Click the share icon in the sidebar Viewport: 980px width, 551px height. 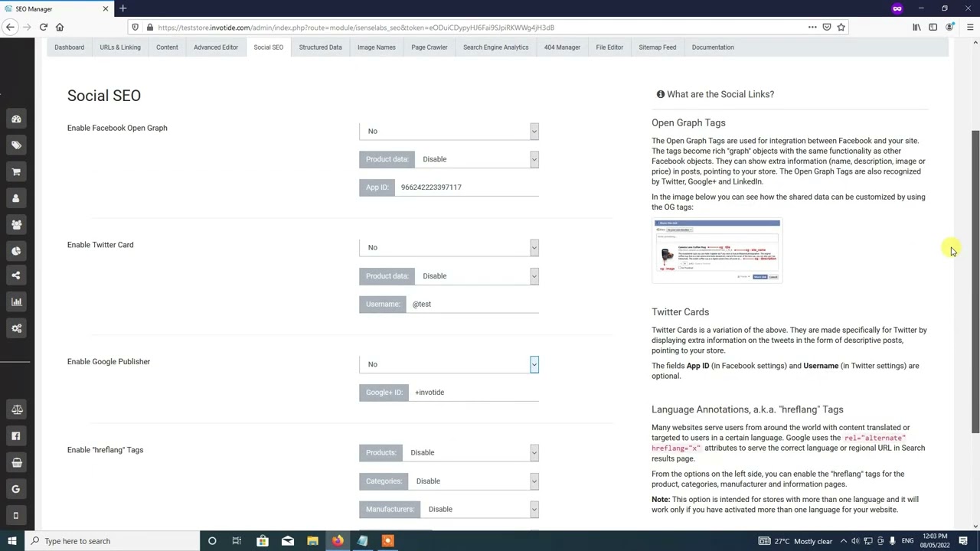[x=16, y=275]
